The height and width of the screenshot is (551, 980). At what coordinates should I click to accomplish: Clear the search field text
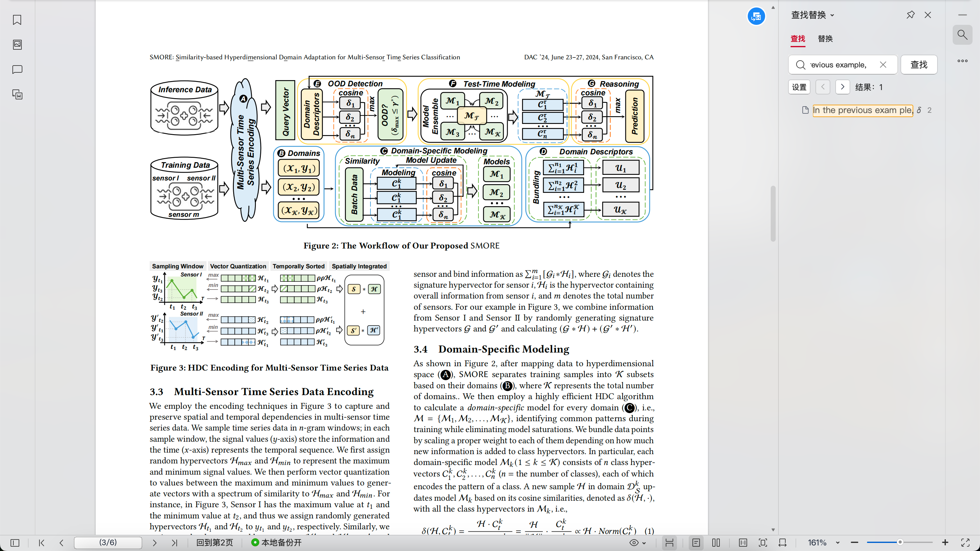[882, 65]
